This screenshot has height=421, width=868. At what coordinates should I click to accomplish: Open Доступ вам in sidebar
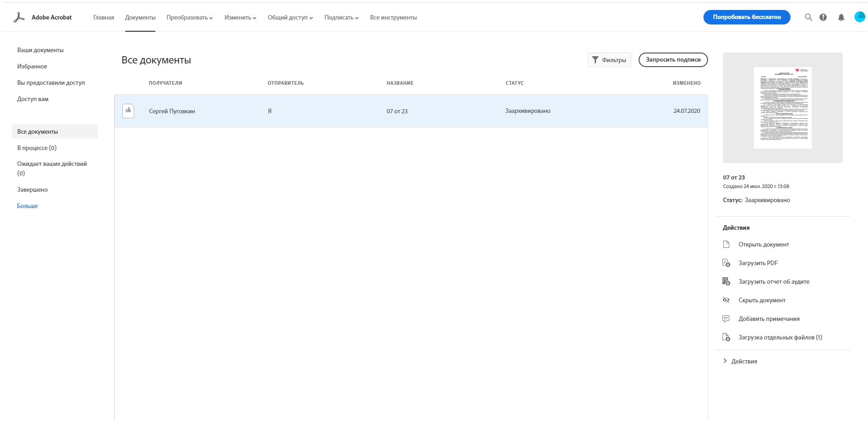[33, 99]
